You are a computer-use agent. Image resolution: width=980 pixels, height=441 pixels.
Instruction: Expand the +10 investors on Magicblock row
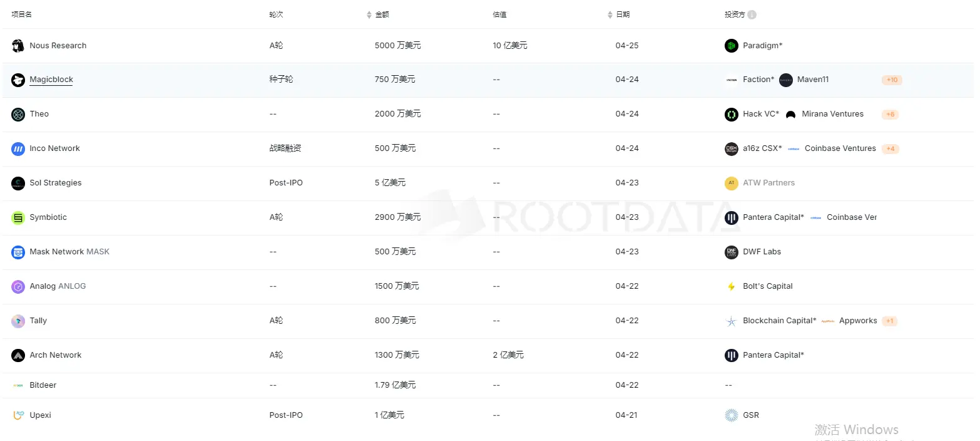pos(891,80)
